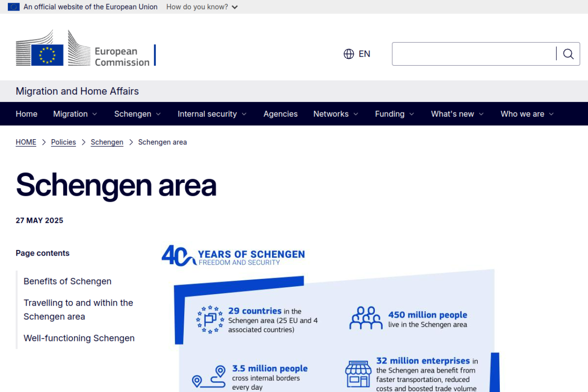588x392 pixels.
Task: Go to Policies breadcrumb link
Action: click(x=63, y=142)
